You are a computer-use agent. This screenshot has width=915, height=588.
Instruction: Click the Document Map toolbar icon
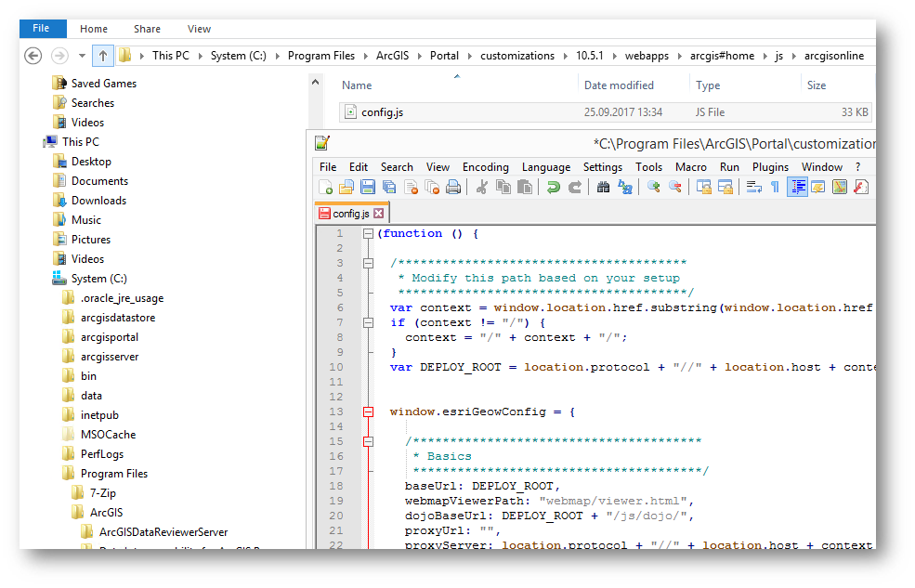840,187
